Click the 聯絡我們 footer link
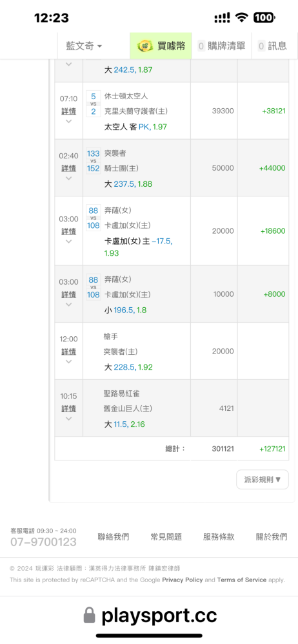 [x=113, y=537]
